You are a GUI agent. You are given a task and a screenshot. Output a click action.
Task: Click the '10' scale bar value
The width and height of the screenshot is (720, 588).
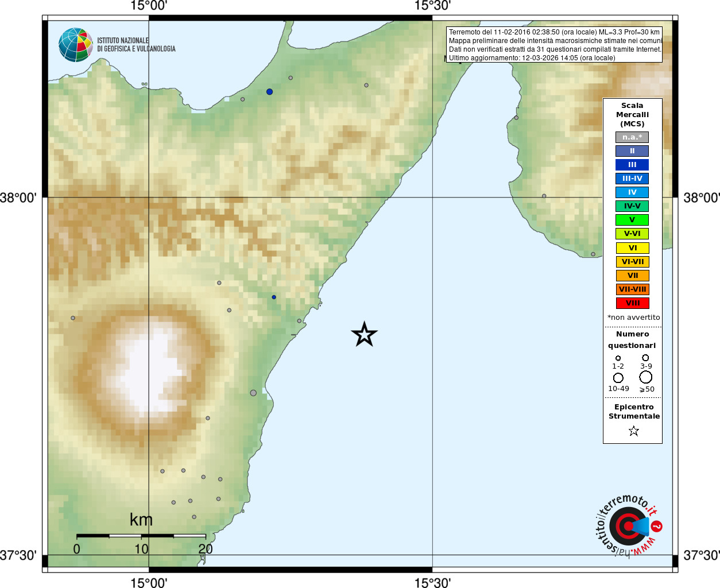pyautogui.click(x=141, y=549)
